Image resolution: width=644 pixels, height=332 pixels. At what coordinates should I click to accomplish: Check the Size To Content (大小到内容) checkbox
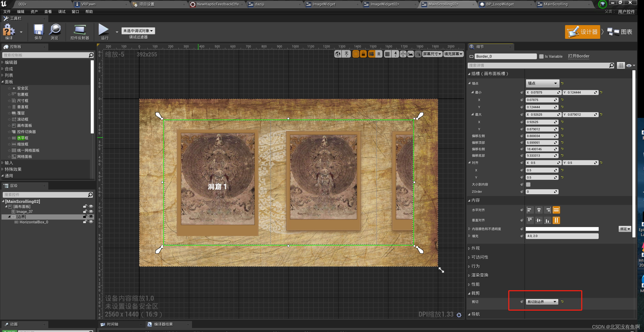[x=528, y=185]
